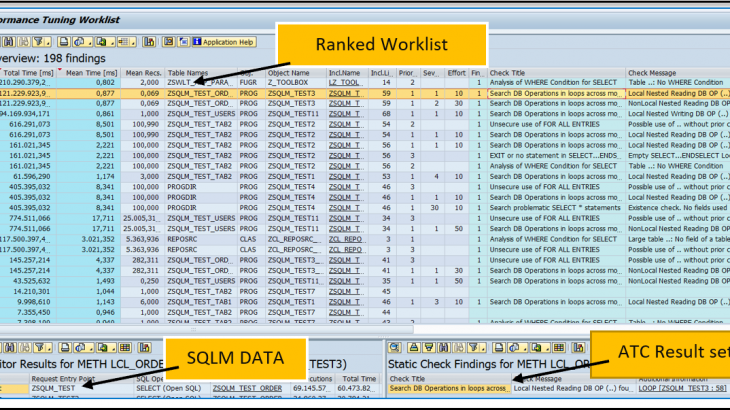Open the Views dropdown arrow in worklist toolbar
The height and width of the screenshot is (410, 730).
[90, 43]
